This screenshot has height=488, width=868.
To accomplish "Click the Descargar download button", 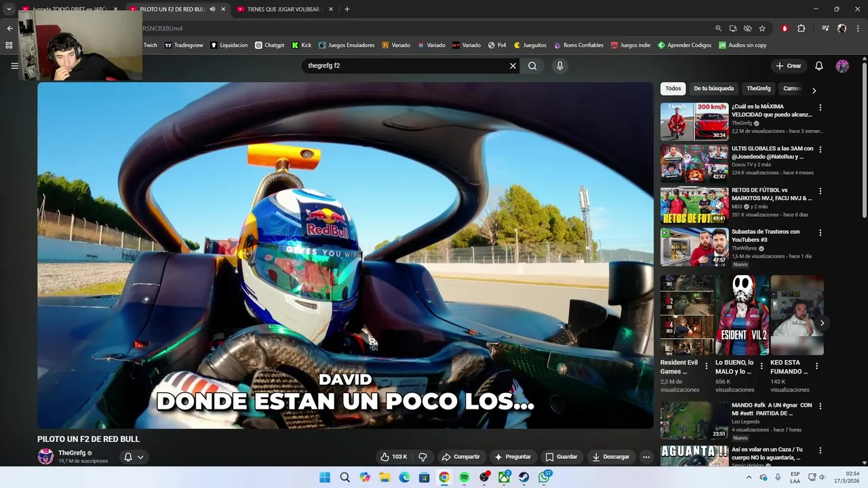I will [611, 457].
